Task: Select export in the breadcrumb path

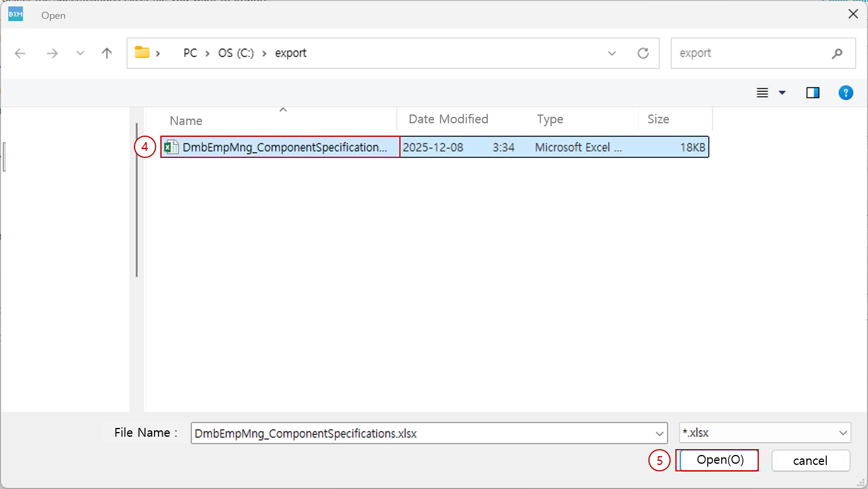Action: [290, 52]
